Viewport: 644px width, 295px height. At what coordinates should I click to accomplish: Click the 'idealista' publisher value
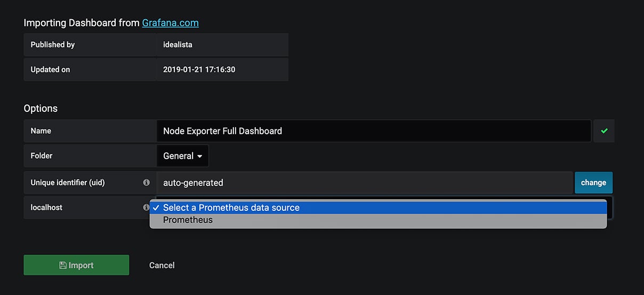click(178, 45)
